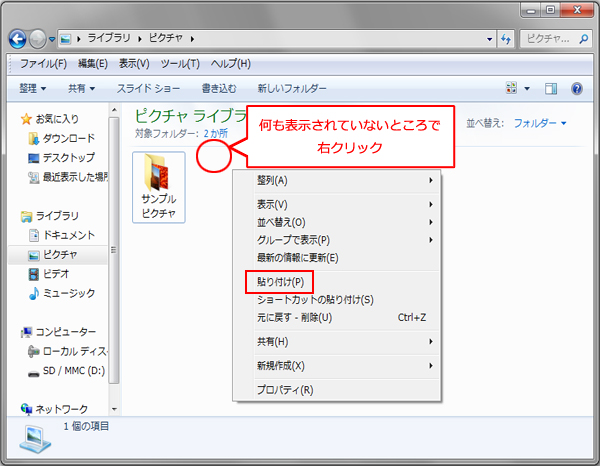Open the サンプル ピクチャ folder thumbnail
The width and height of the screenshot is (600, 466).
click(158, 187)
